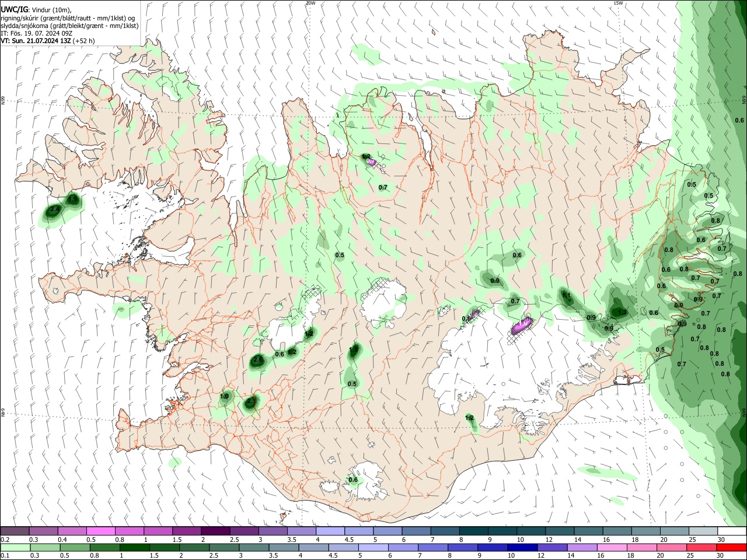Image resolution: width=747 pixels, height=560 pixels.
Task: Click the 1.9 precipitation value on map
Action: pos(72,199)
